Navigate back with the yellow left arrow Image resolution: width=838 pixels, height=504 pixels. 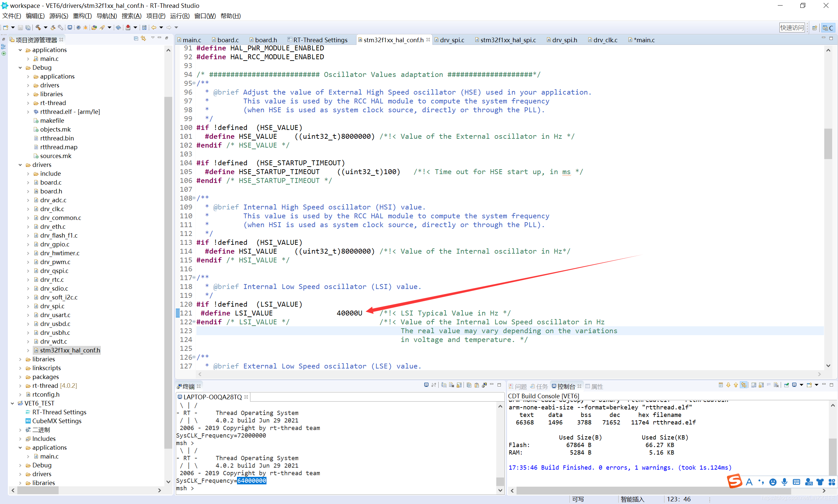click(x=154, y=27)
